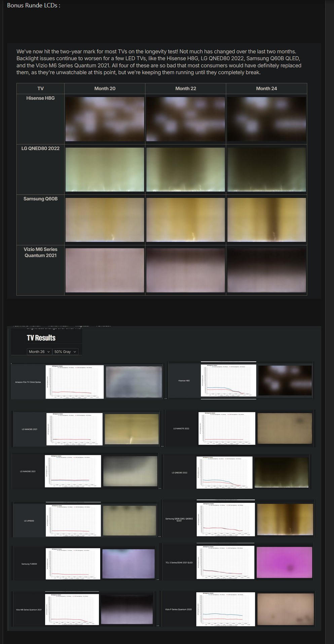Select LG QNED80 2022 row label in table
The width and height of the screenshot is (334, 644).
(40, 148)
